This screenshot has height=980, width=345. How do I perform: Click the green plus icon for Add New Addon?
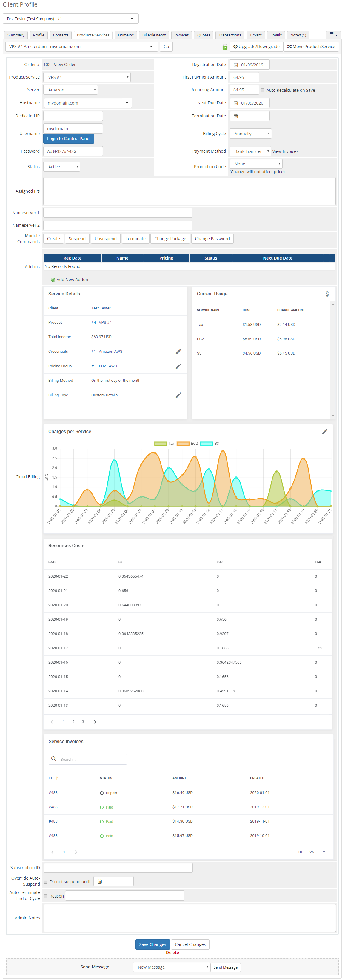point(53,280)
